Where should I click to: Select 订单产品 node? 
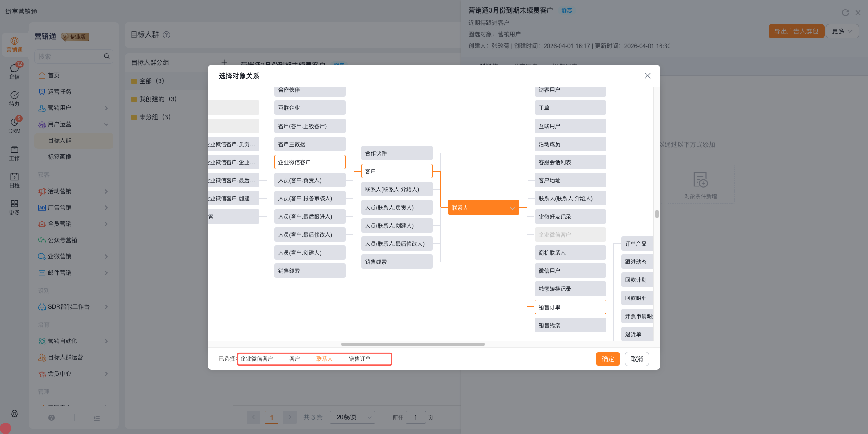pyautogui.click(x=637, y=243)
